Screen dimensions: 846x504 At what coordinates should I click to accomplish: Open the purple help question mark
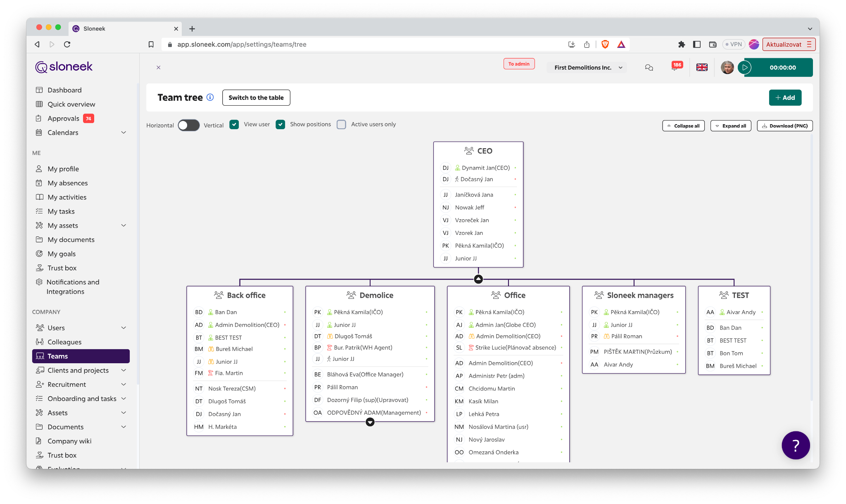pyautogui.click(x=796, y=445)
